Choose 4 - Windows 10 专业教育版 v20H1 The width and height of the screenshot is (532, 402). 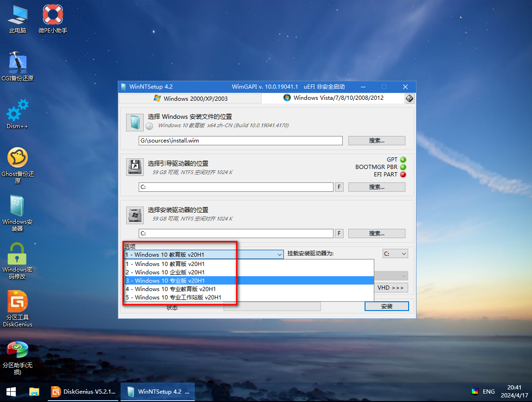click(249, 289)
